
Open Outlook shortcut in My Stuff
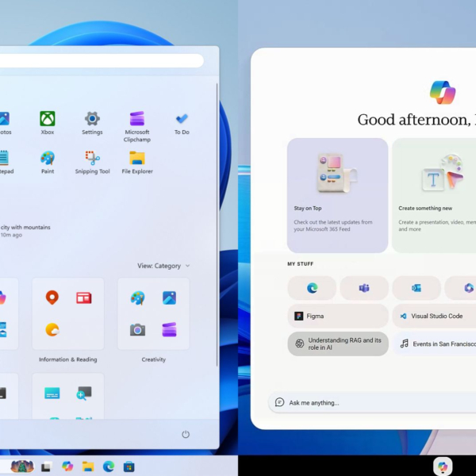pos(416,288)
